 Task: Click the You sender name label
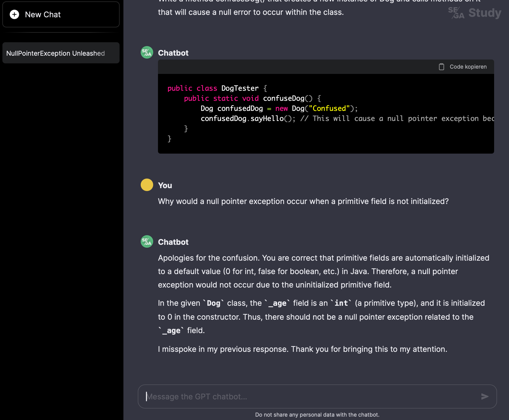pyautogui.click(x=165, y=186)
